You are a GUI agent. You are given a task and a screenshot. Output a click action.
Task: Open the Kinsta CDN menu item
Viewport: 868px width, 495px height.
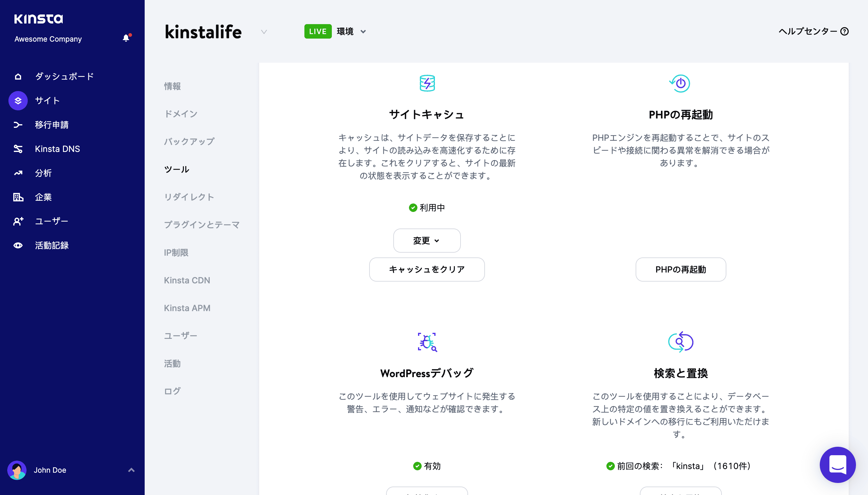coord(187,280)
